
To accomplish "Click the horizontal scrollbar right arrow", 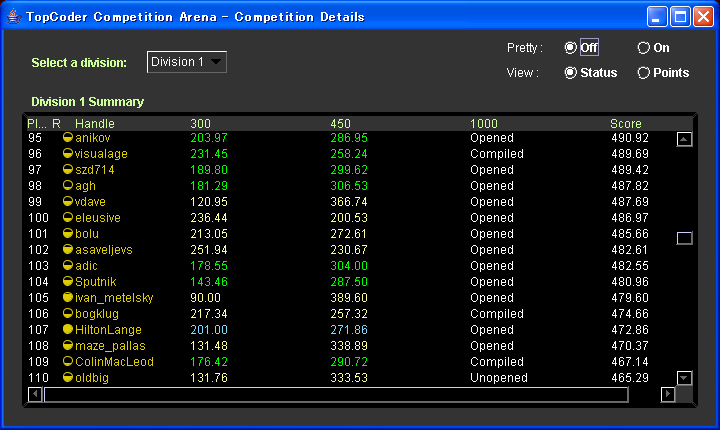I will (x=668, y=394).
